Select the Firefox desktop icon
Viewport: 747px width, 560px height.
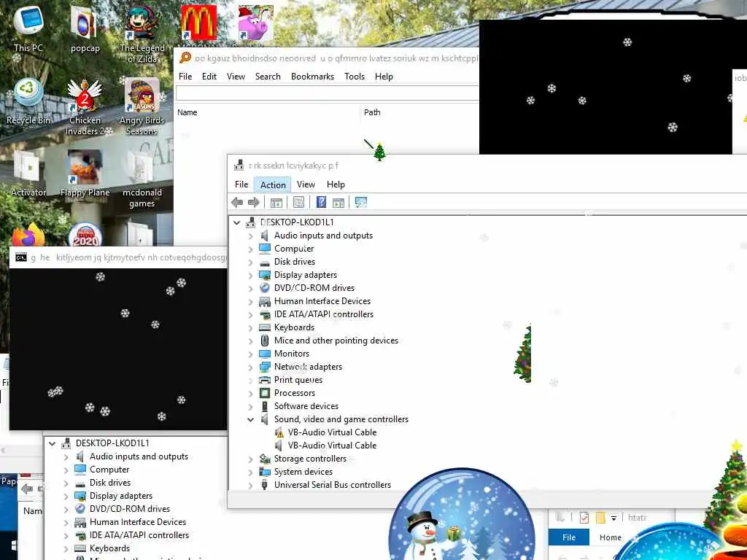pos(28,235)
